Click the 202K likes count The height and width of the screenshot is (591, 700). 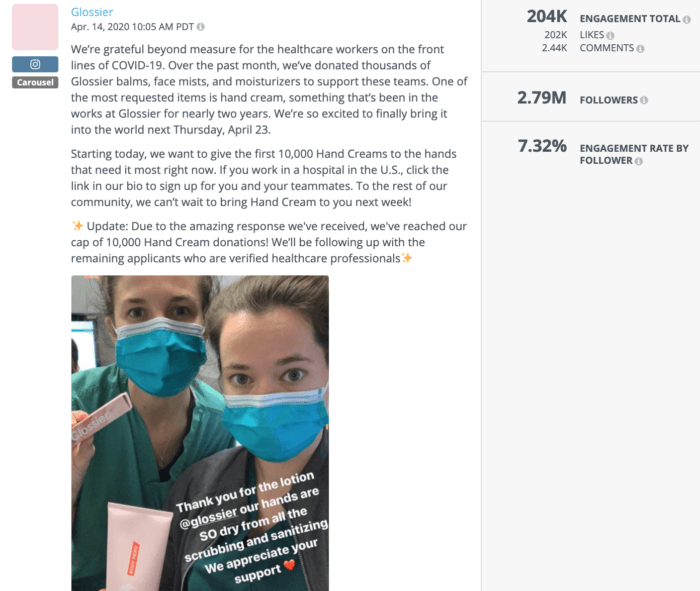(x=555, y=35)
